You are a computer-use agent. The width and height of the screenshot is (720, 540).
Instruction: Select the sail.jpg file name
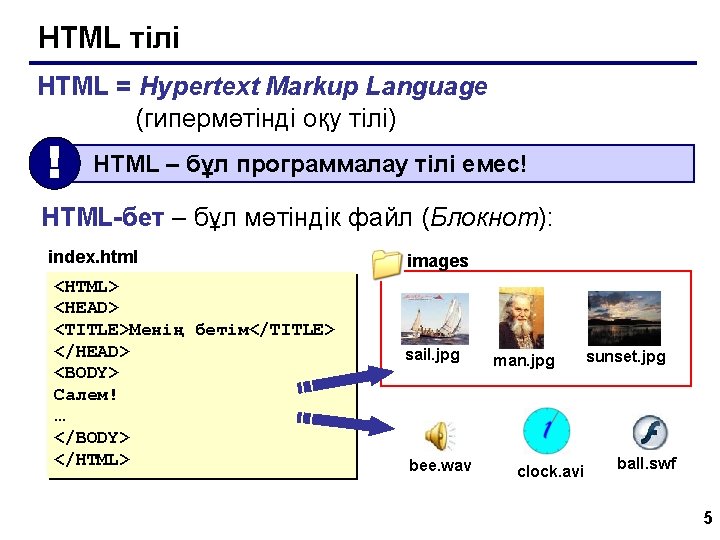coord(433,355)
